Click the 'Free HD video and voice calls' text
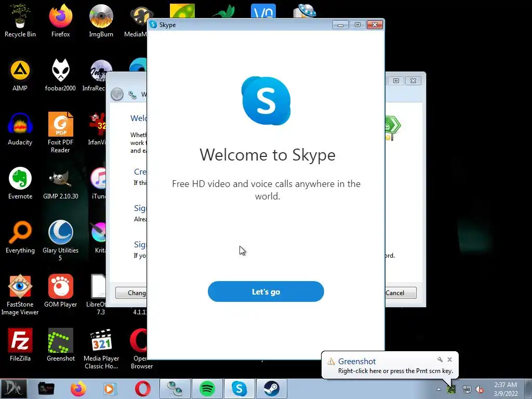532x399 pixels. pos(267,190)
